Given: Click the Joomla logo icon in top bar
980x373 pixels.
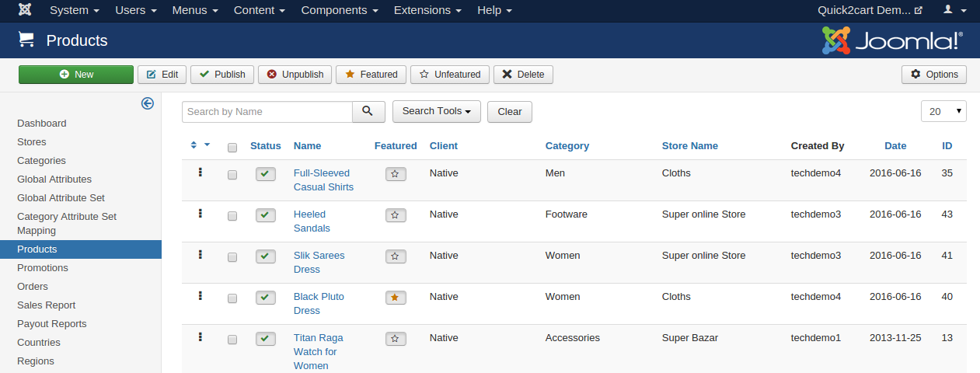Looking at the screenshot, I should 25,10.
